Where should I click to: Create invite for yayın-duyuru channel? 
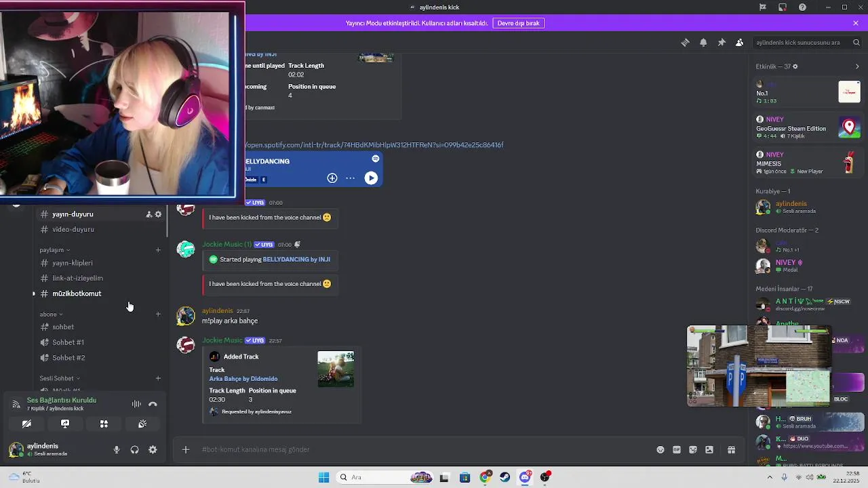coord(149,214)
